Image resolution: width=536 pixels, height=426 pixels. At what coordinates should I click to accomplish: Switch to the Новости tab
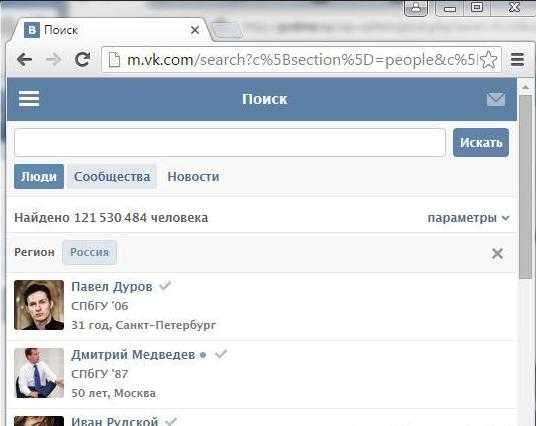click(x=193, y=176)
